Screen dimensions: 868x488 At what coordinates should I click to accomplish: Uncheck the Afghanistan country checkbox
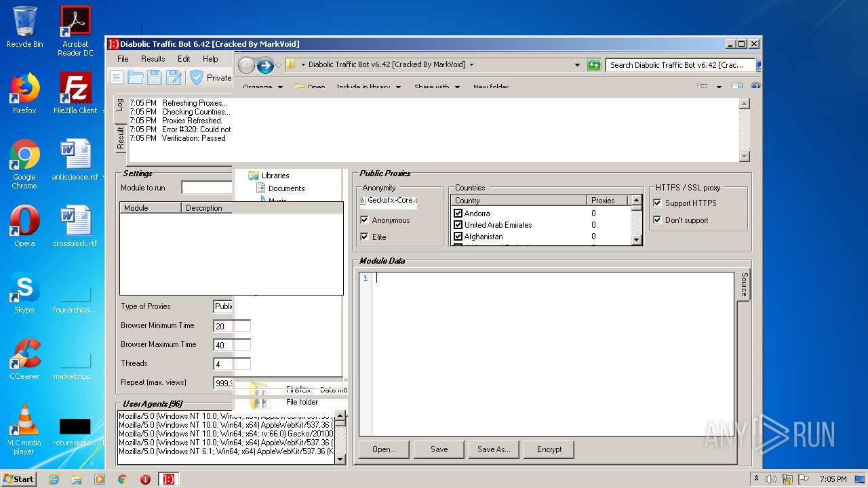pyautogui.click(x=458, y=237)
